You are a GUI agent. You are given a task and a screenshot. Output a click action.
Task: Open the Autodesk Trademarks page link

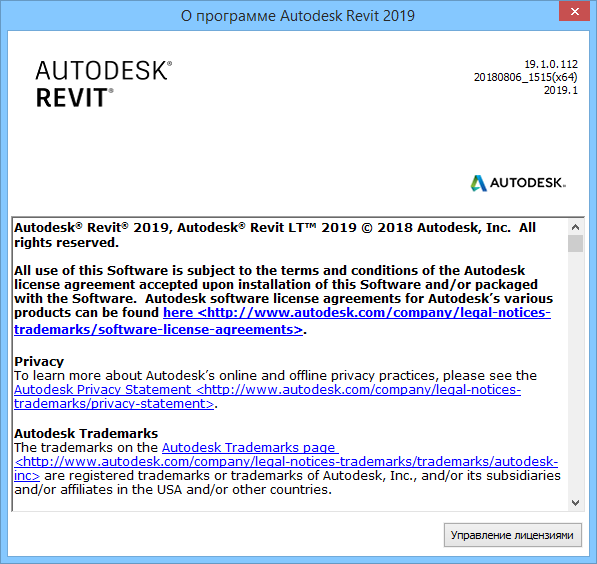pos(286,462)
